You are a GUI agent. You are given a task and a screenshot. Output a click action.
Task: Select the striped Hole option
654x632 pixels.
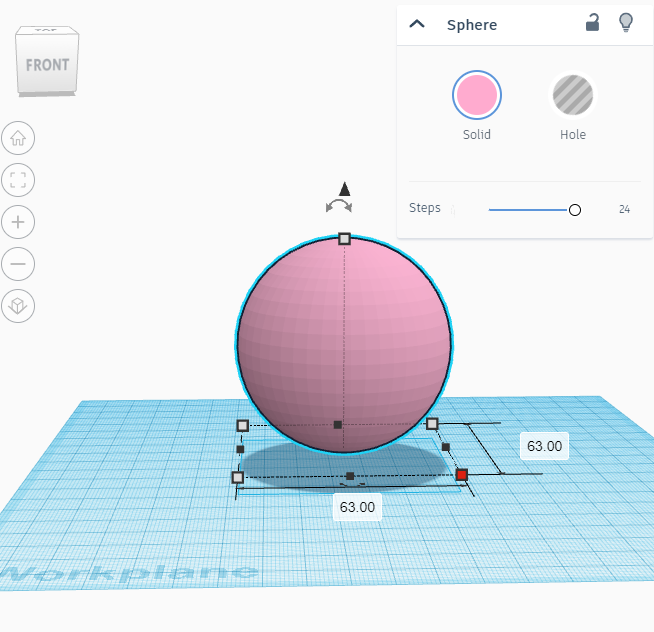click(573, 95)
